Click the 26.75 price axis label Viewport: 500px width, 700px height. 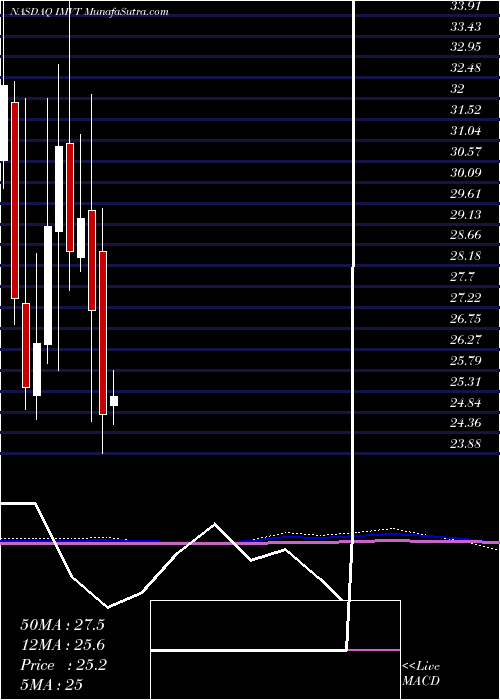(466, 318)
